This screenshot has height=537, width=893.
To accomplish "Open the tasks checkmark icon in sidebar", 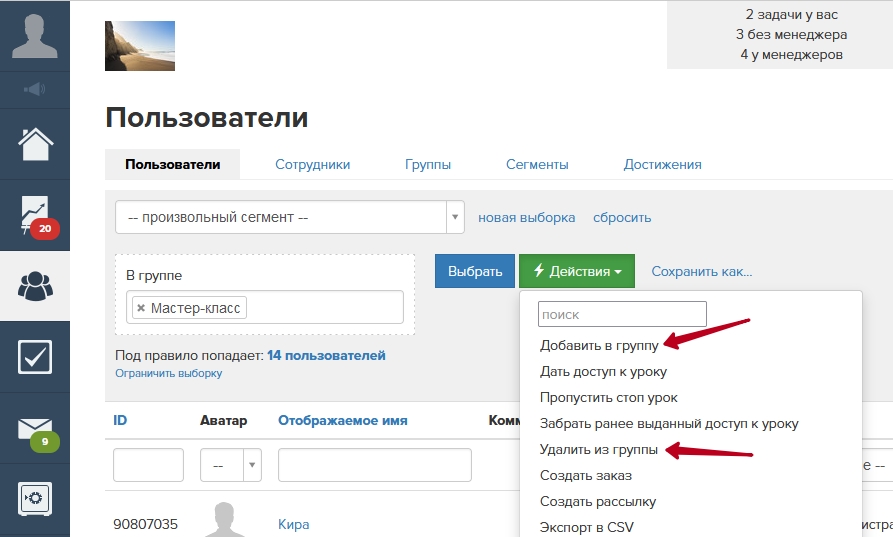I will (34, 357).
